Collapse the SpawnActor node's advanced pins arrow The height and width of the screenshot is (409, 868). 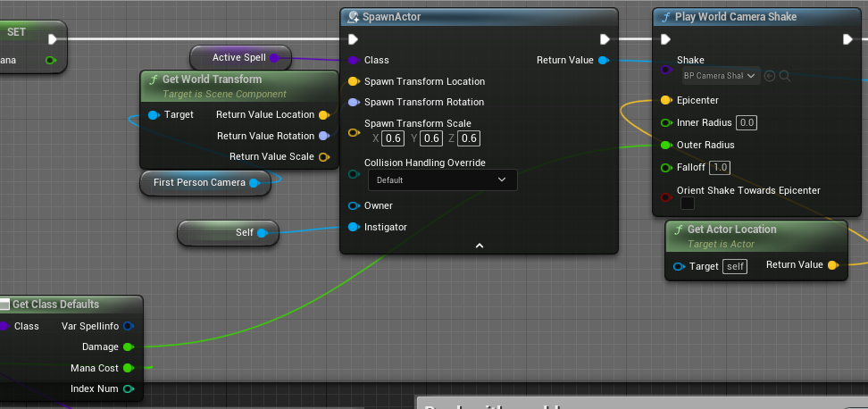(x=479, y=246)
